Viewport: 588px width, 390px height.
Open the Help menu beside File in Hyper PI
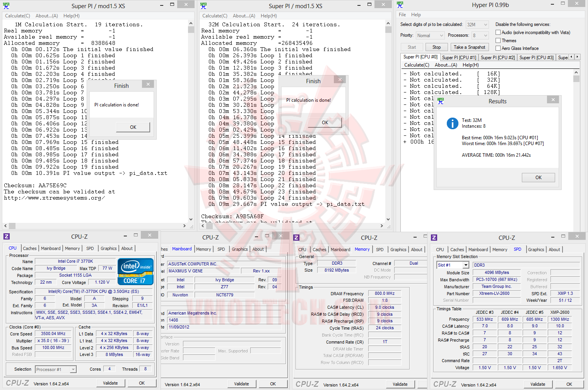click(416, 15)
